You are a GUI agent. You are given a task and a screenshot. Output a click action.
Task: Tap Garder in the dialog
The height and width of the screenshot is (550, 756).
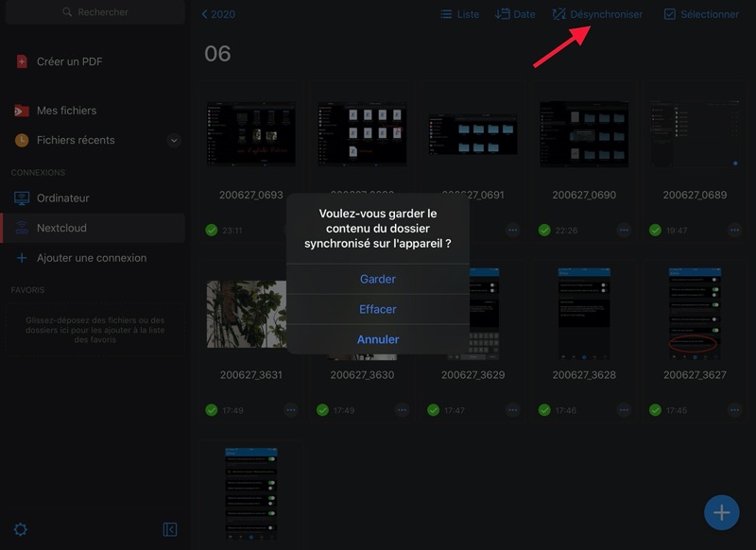[377, 279]
